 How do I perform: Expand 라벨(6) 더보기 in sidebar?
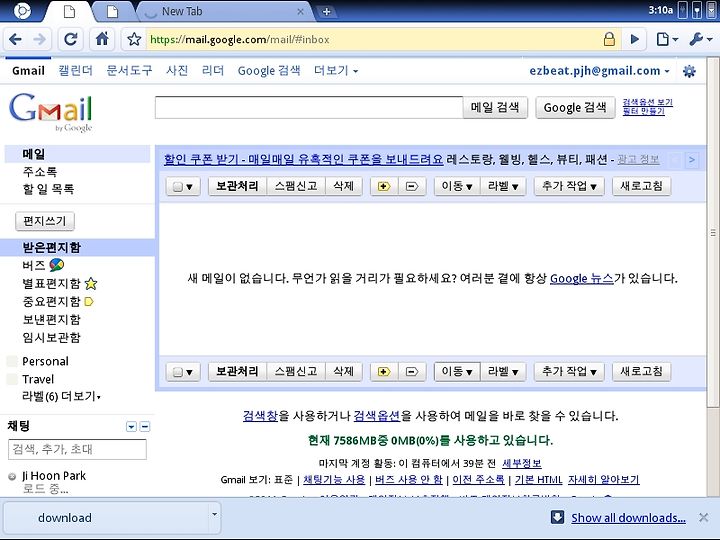[x=61, y=396]
